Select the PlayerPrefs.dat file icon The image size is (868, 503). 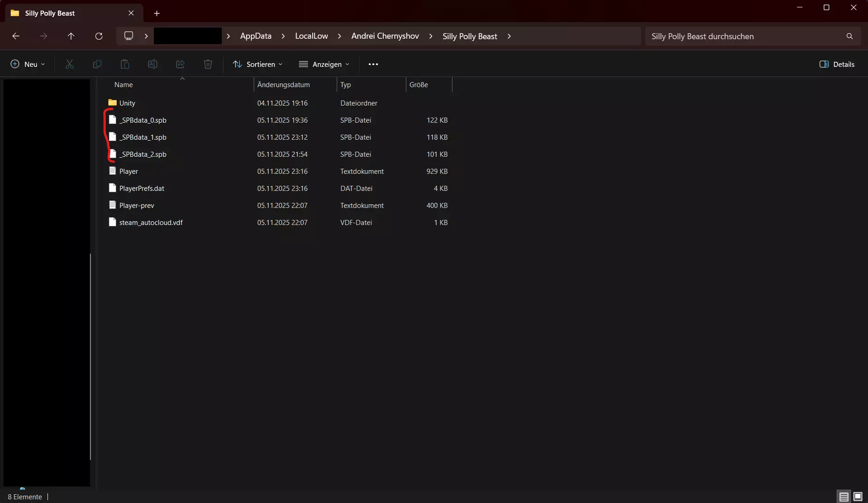[x=112, y=188]
